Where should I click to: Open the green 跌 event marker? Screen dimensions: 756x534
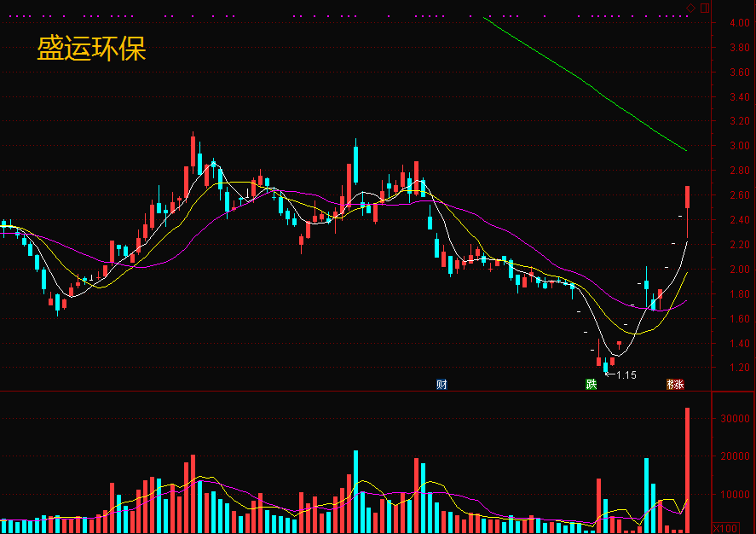pos(592,385)
